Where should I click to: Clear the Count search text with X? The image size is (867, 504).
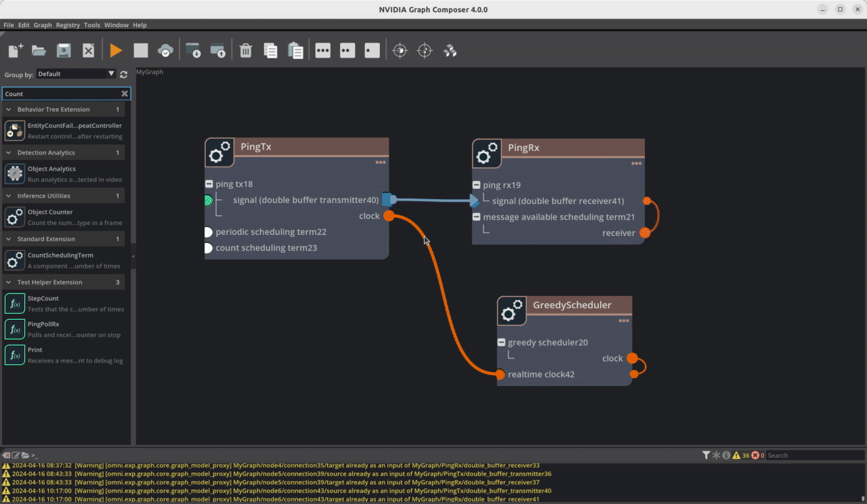pyautogui.click(x=125, y=94)
